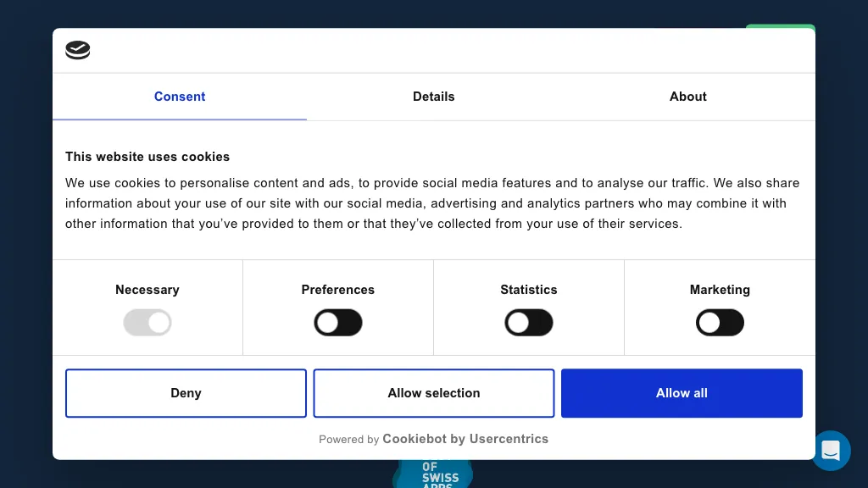Click the Necessary category label
The image size is (868, 488).
click(147, 290)
